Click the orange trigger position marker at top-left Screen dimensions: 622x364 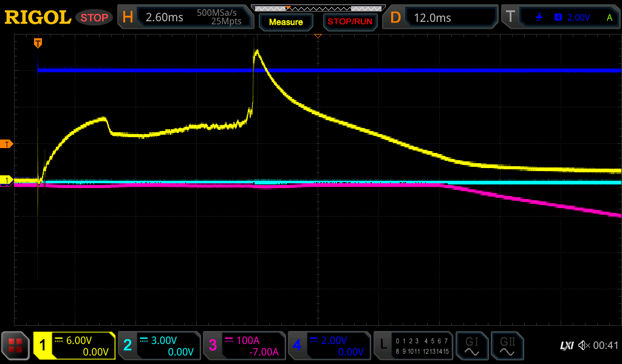point(38,42)
